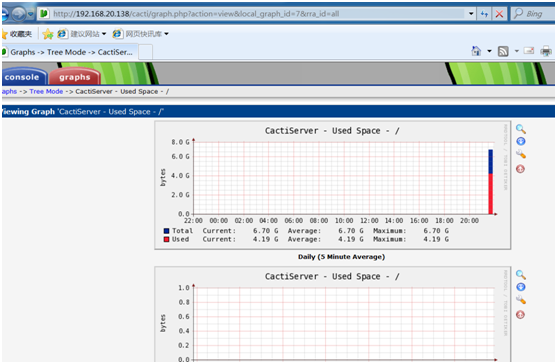557x364 pixels.
Task: Click the Bing search magnifier icon
Action: tap(519, 13)
